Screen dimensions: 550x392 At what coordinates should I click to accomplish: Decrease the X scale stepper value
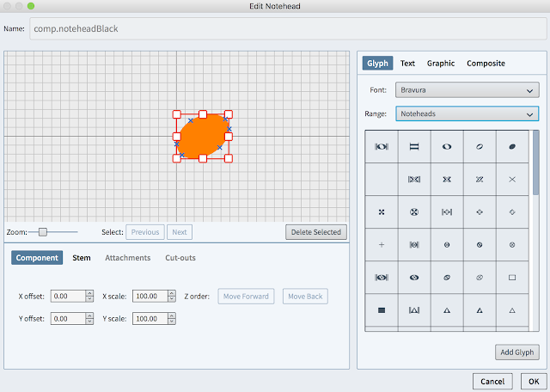[172, 300]
